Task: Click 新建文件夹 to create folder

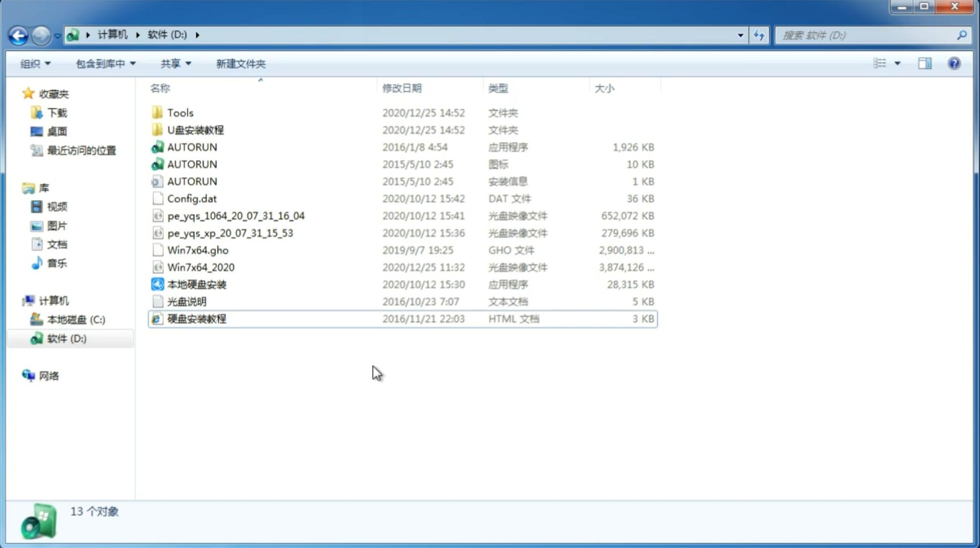Action: click(x=240, y=63)
